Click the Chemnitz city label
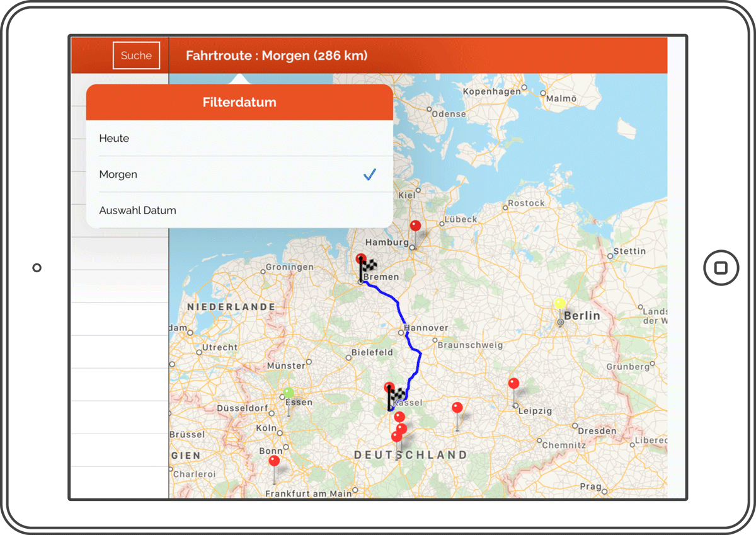The image size is (756, 535). point(564,445)
